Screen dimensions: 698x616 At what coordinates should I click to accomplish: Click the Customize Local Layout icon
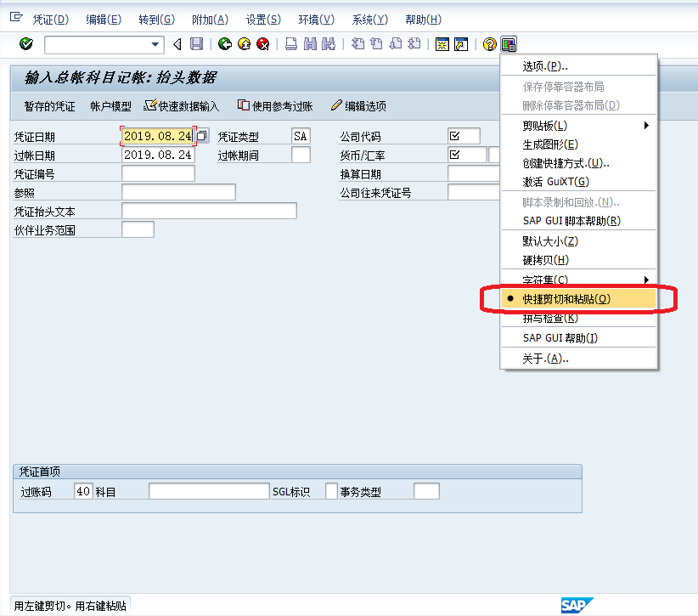(x=509, y=44)
